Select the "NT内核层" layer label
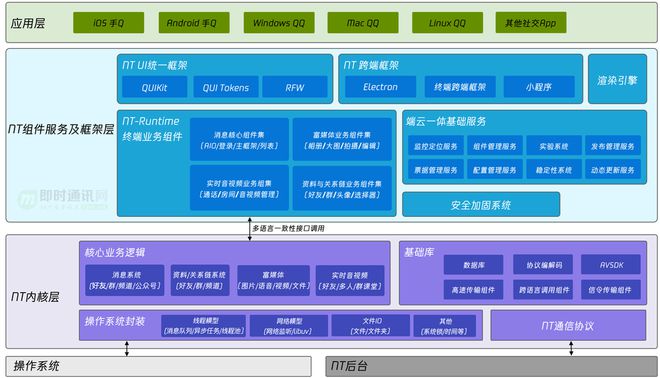The height and width of the screenshot is (378, 660). click(35, 297)
